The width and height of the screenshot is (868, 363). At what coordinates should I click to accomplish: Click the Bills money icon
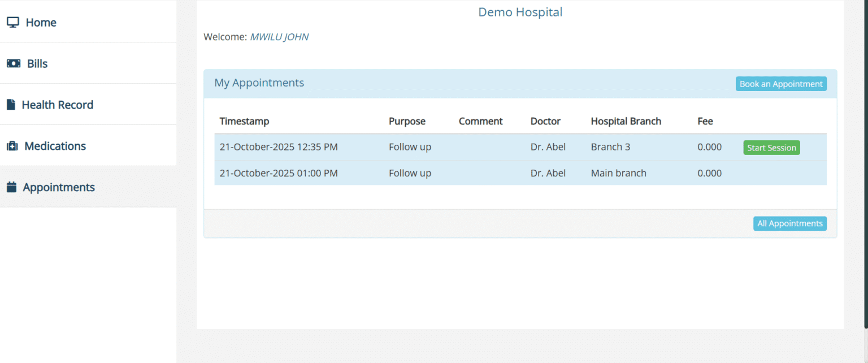(14, 64)
